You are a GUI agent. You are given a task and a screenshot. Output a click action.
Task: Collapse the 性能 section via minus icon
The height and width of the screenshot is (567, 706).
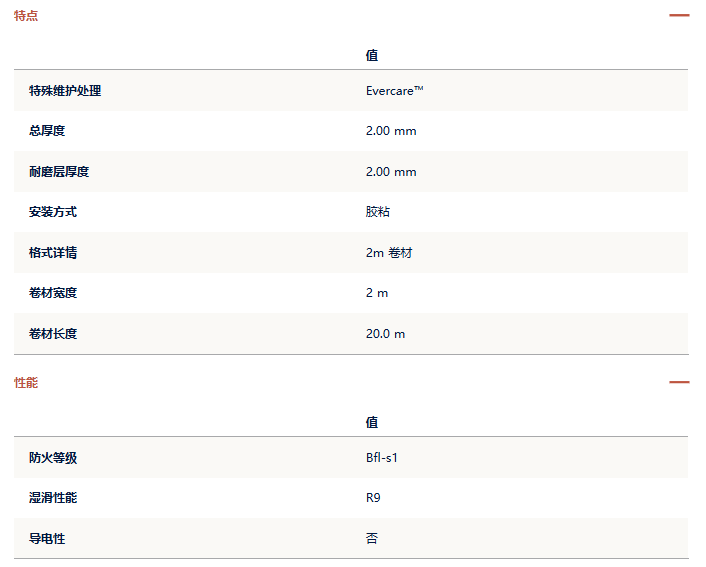pos(679,382)
